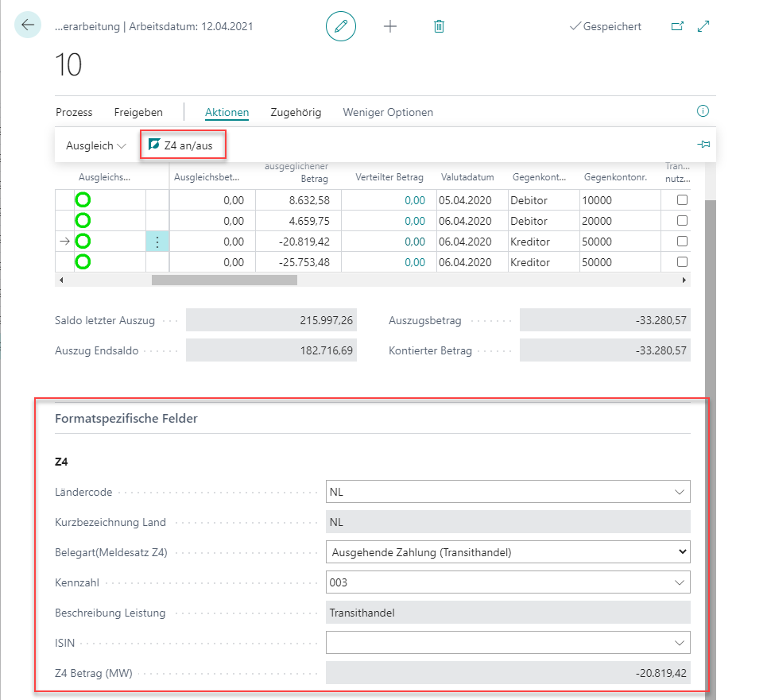The width and height of the screenshot is (767, 700).
Task: Click the Z4 an/aus button
Action: 183,145
